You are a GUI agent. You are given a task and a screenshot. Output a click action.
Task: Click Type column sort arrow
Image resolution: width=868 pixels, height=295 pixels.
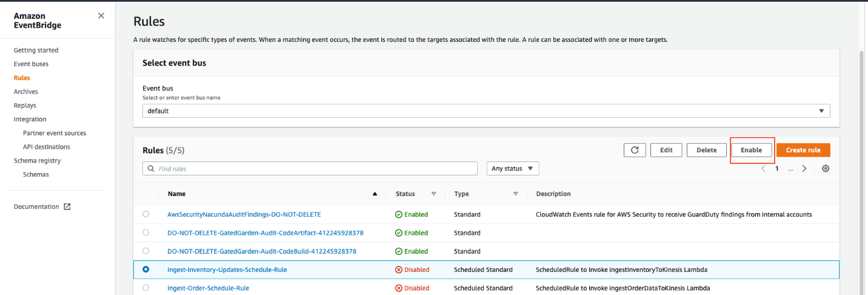point(515,194)
